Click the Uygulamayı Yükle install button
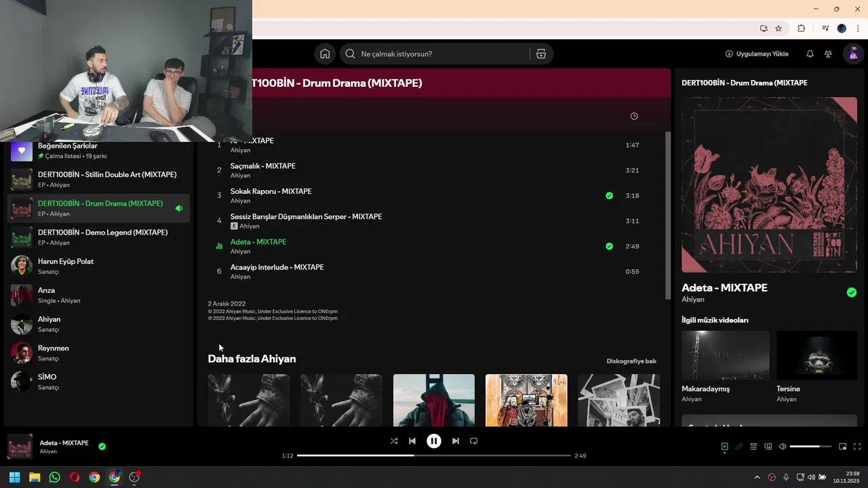 coord(757,54)
